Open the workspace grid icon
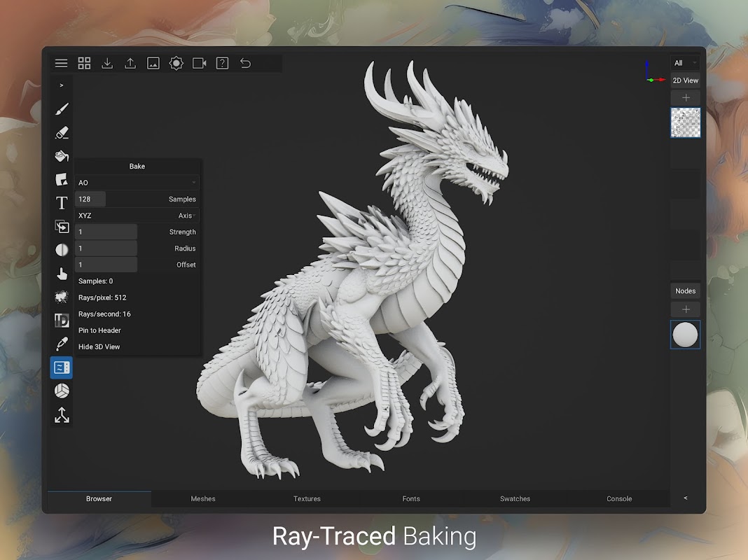This screenshot has width=748, height=560. [x=84, y=63]
